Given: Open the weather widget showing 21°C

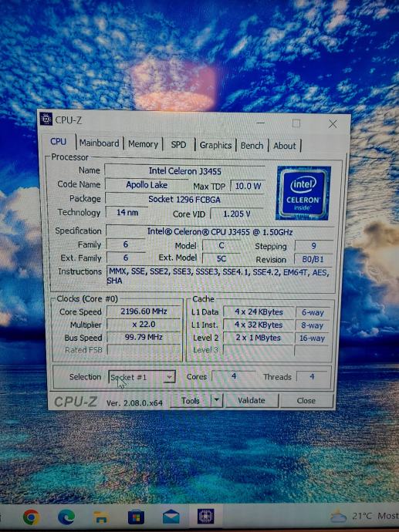Looking at the screenshot, I should 364,517.
